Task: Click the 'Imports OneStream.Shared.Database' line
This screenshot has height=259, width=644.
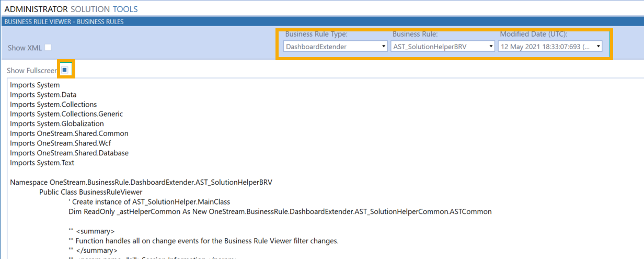Action: tap(70, 153)
